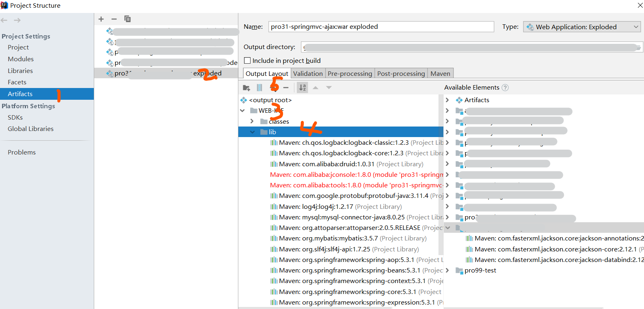
Task: Collapse the expanded module with jackson libraries
Action: tap(447, 228)
